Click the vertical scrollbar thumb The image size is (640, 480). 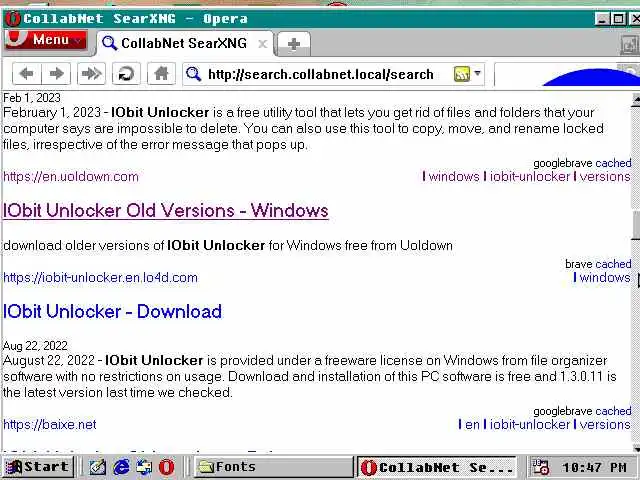(636, 225)
